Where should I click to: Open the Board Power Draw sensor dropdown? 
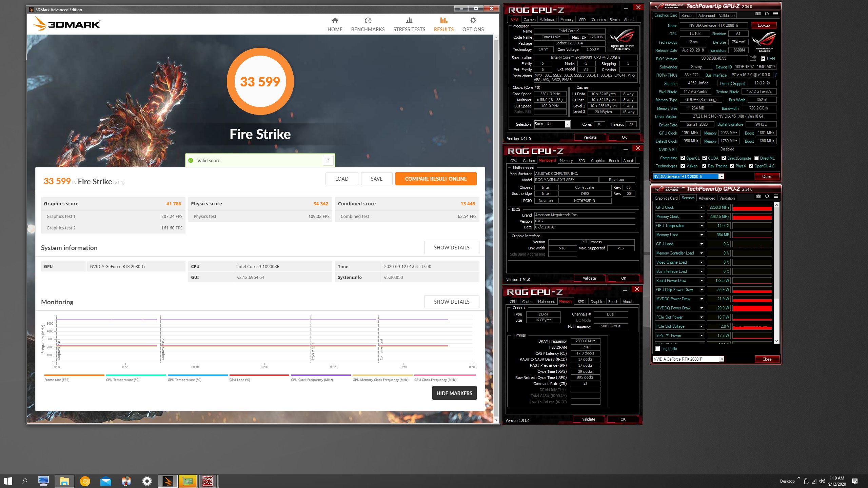click(702, 281)
